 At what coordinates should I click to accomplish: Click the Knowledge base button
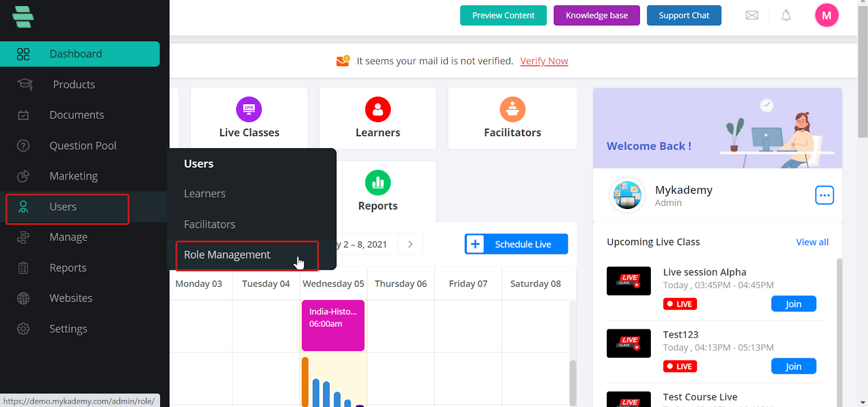597,15
